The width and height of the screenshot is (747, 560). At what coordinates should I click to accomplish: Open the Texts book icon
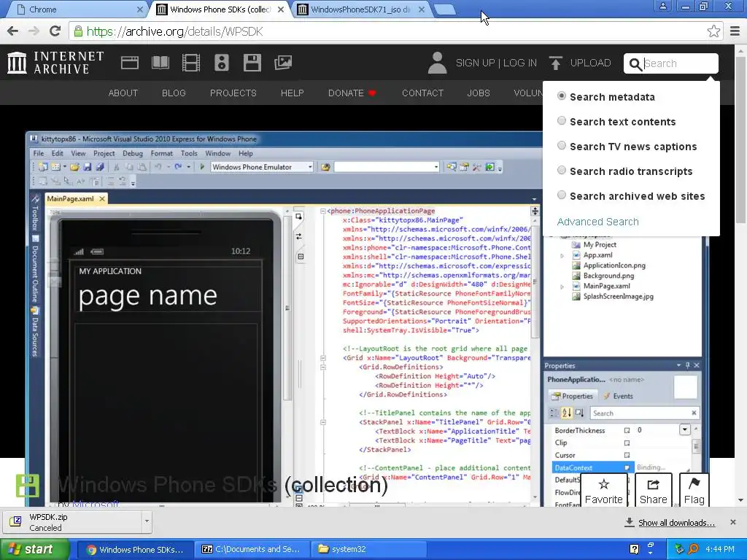click(160, 63)
